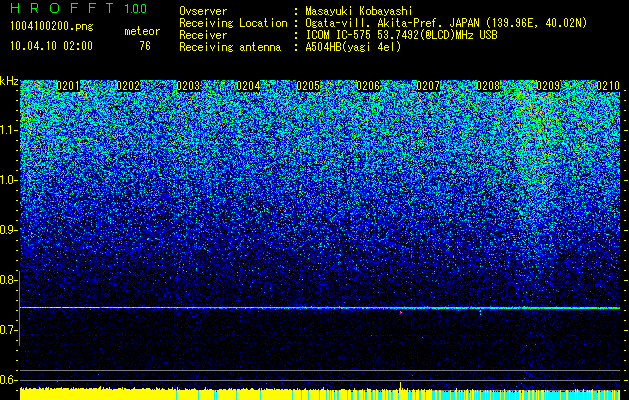
Task: Click the Ovserver field label
Action: [203, 11]
